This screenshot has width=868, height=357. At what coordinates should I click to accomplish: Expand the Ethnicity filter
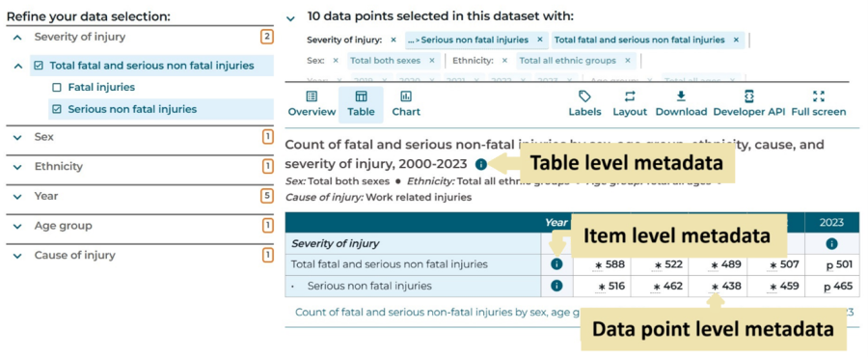[x=17, y=167]
